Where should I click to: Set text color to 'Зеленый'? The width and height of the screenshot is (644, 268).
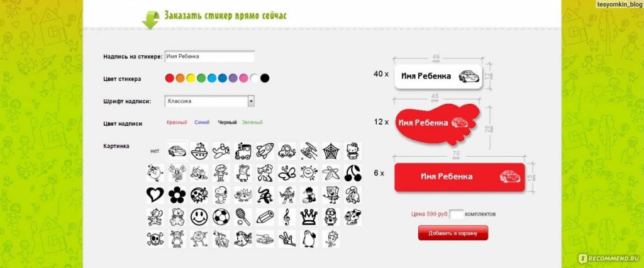click(252, 122)
